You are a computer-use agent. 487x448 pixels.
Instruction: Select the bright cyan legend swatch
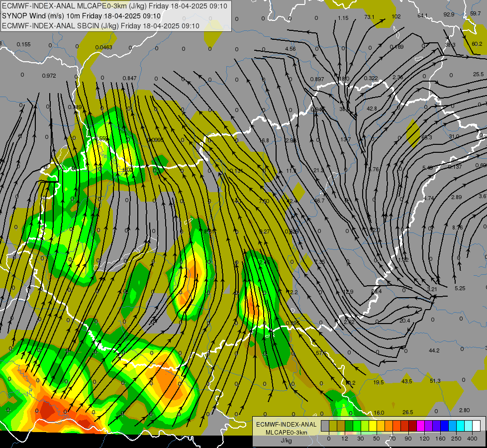tap(461, 426)
